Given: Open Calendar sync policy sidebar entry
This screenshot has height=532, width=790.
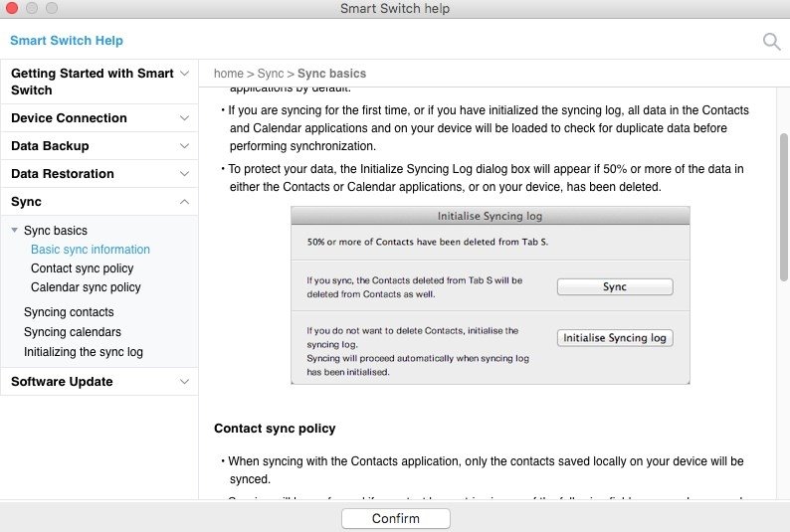Looking at the screenshot, I should pyautogui.click(x=86, y=287).
